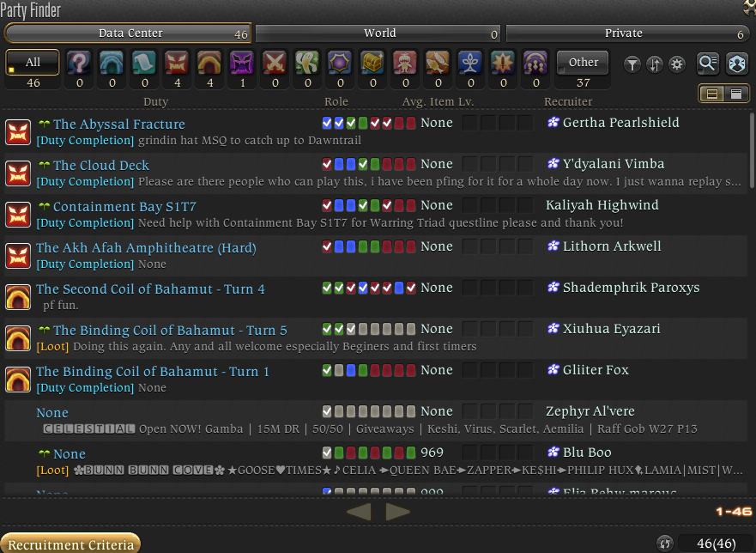The image size is (756, 553).
Task: Filter listings by the treasure chest icon
Action: (x=372, y=63)
